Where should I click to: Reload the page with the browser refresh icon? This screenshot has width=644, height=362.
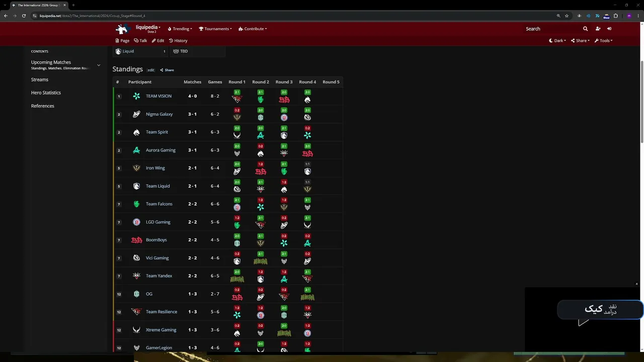[x=24, y=16]
